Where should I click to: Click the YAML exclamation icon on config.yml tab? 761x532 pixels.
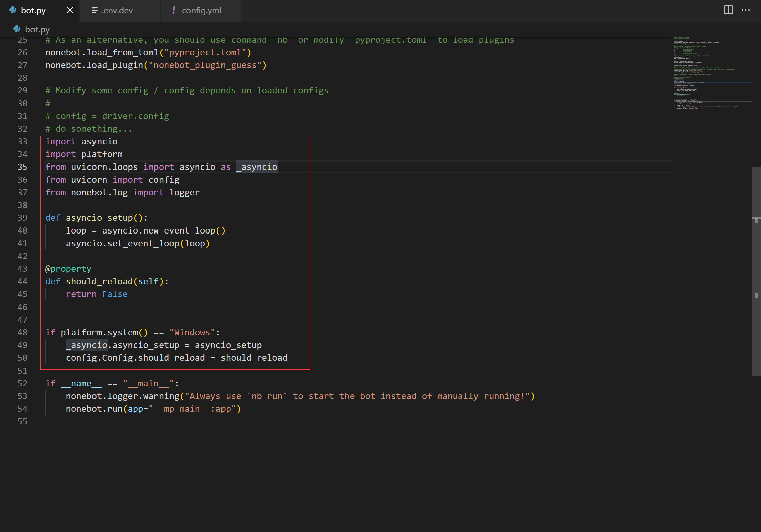coord(174,10)
